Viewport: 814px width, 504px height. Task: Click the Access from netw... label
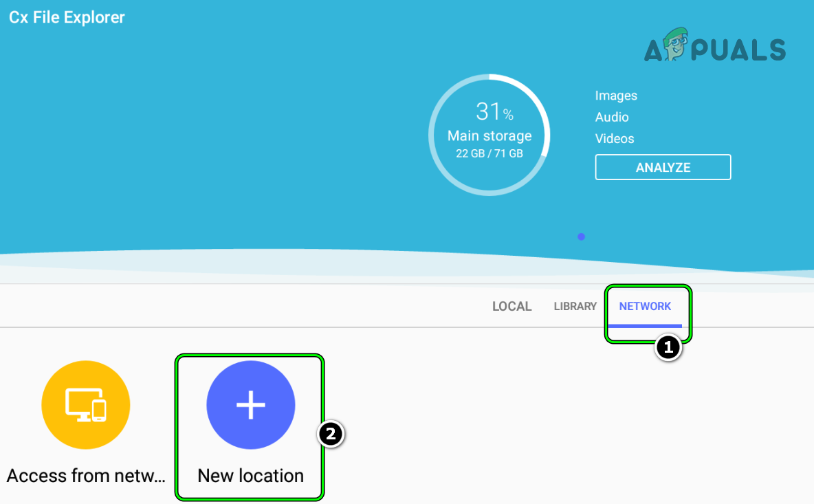pos(86,475)
